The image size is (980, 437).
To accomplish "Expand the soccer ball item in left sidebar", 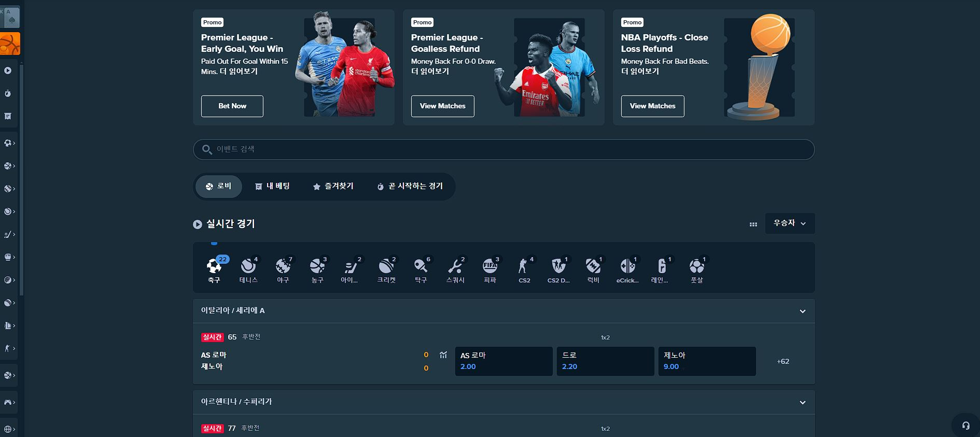I will tap(9, 143).
